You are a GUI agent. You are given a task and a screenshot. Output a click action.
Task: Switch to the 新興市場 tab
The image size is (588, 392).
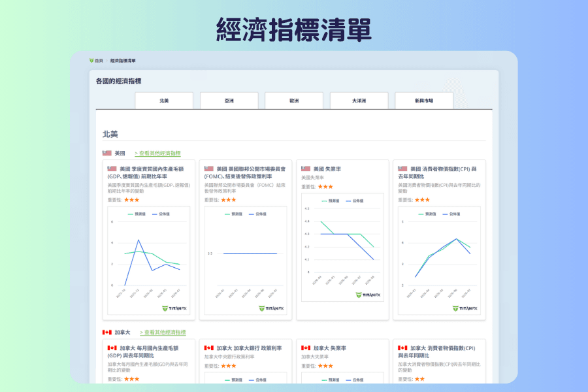tap(424, 101)
